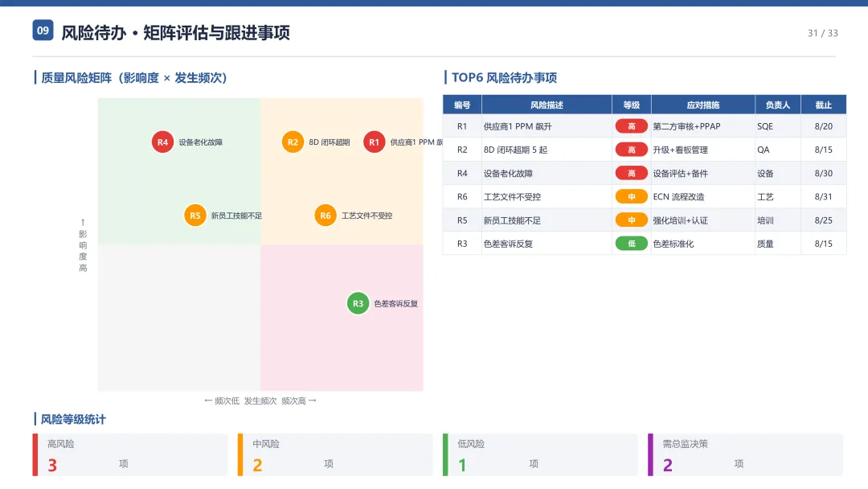Screen dimensions: 868x489
Task: Click the 工艺文件不受控 label in the matrix
Action: pos(366,216)
